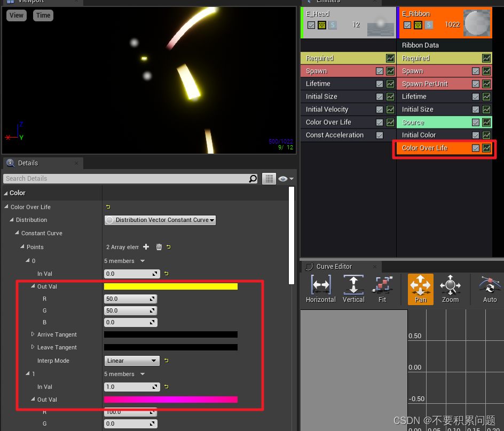The width and height of the screenshot is (504, 431).
Task: Collapse the Color category
Action: coord(6,193)
